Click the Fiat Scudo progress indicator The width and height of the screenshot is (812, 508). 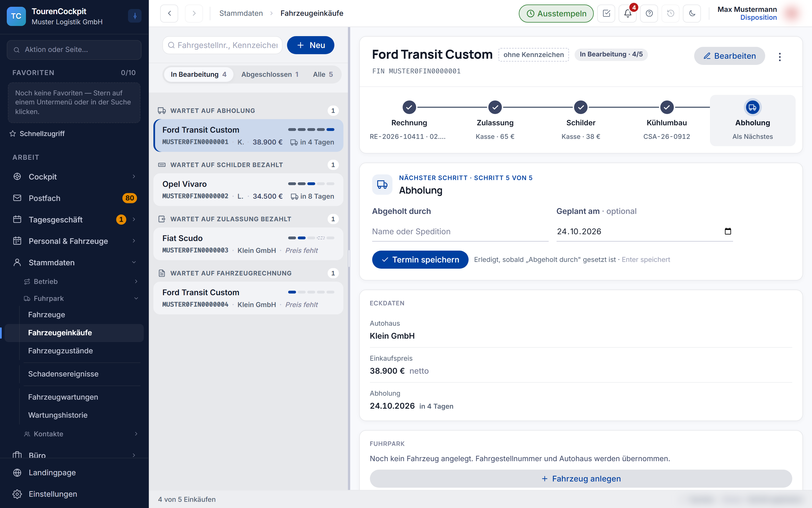311,238
